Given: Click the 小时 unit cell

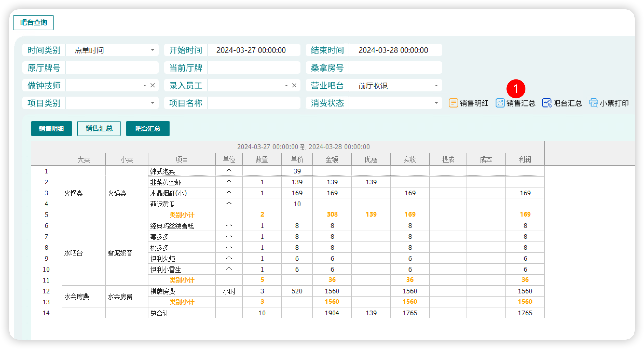Looking at the screenshot, I should click(x=229, y=291).
